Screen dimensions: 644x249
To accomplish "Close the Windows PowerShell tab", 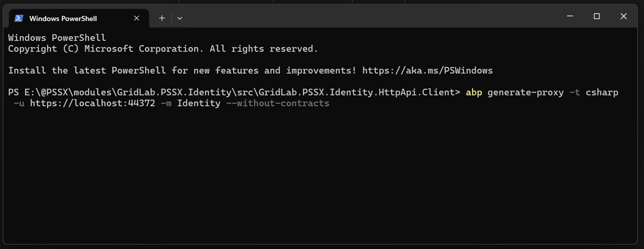I will coord(136,18).
